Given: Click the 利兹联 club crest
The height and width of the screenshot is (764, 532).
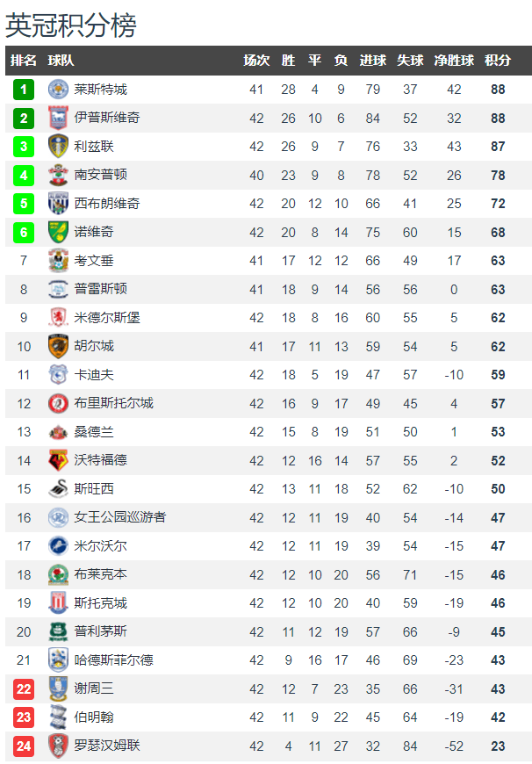Looking at the screenshot, I should click(58, 147).
